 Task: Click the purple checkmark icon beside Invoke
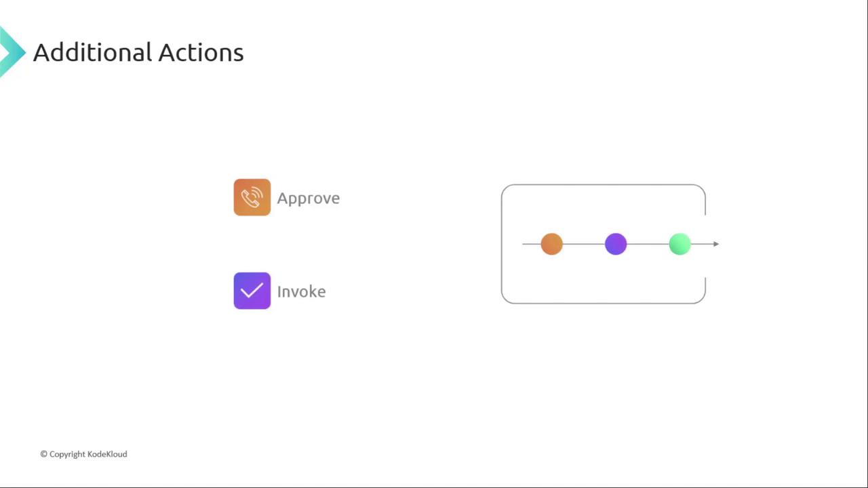point(252,291)
